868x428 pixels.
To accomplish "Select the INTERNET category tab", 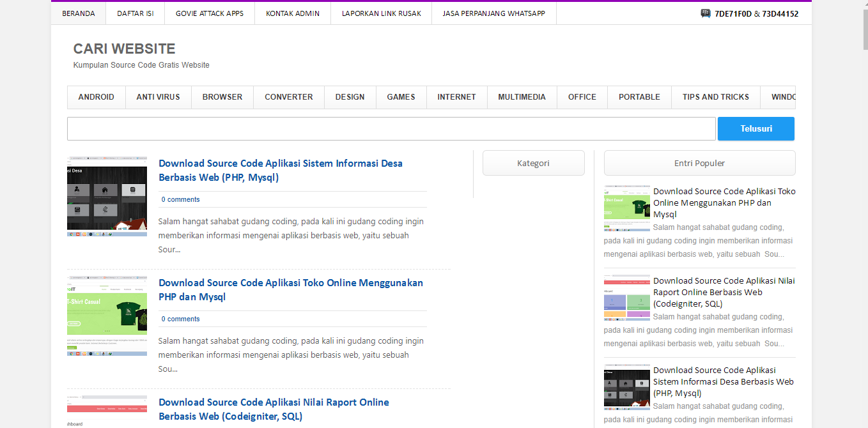I will [x=457, y=97].
